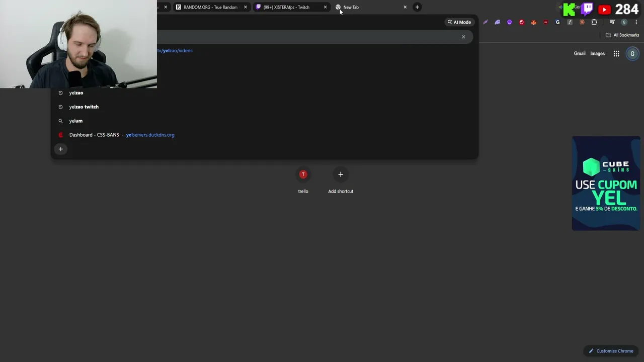Close the RANDOM.ORG tab
Image resolution: width=644 pixels, height=362 pixels.
point(246,7)
